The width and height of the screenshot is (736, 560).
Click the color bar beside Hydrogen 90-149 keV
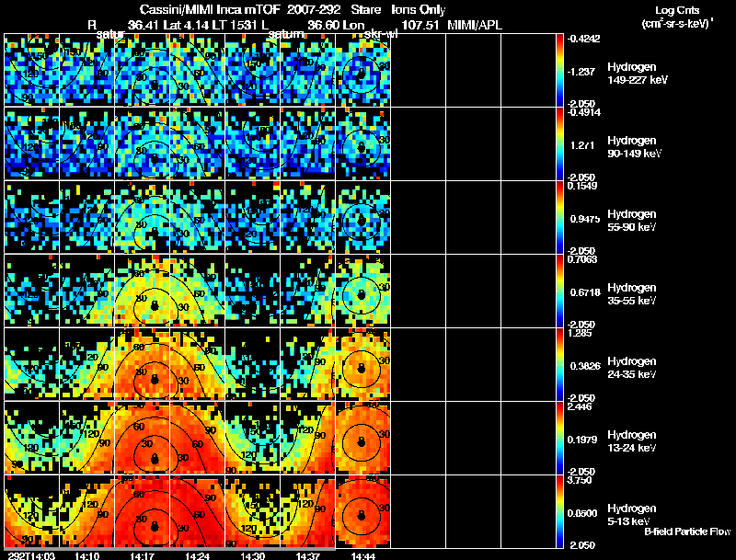[x=559, y=143]
